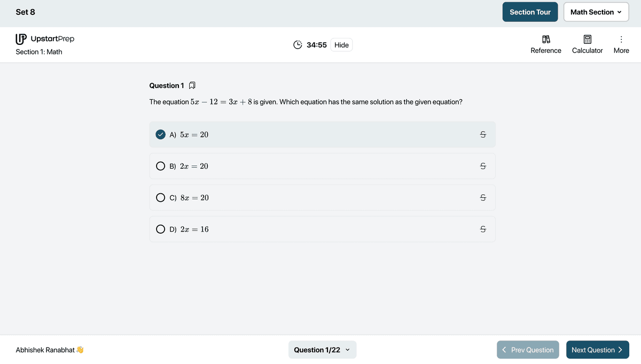Screen dimensions: 641x364
Task: Open the Calculator icon
Action: coord(588,39)
